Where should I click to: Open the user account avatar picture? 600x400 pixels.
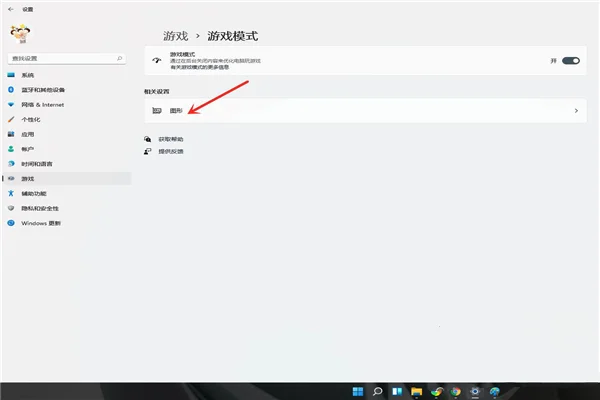(20, 34)
